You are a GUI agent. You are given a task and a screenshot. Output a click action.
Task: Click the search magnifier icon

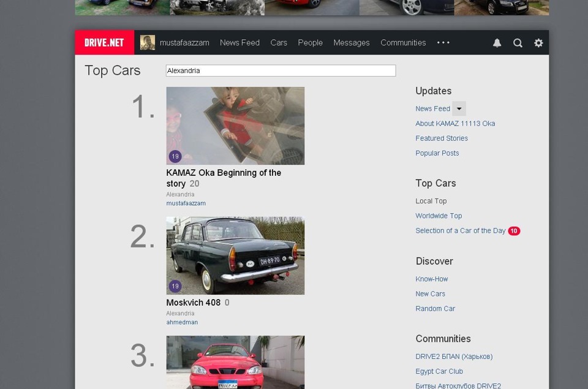[x=518, y=42]
